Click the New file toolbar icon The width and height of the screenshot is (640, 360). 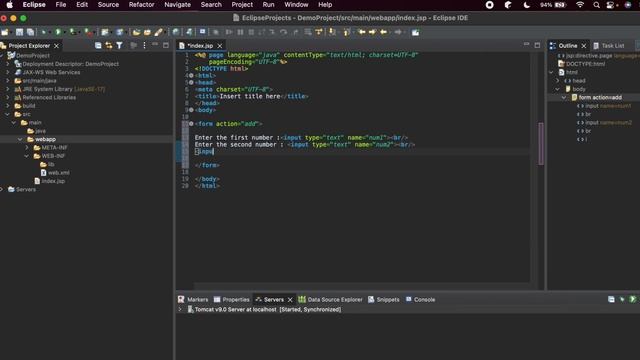tap(5, 32)
